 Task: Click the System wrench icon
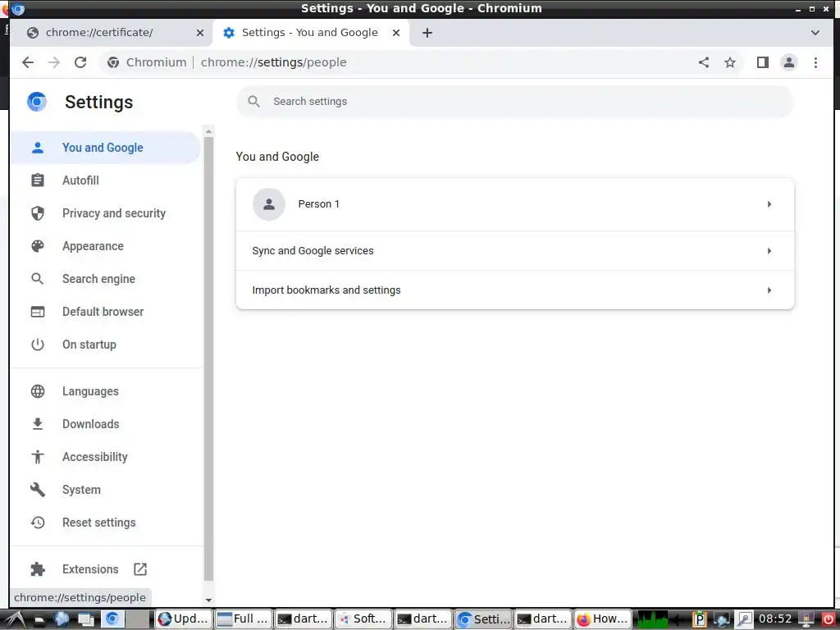coord(38,490)
